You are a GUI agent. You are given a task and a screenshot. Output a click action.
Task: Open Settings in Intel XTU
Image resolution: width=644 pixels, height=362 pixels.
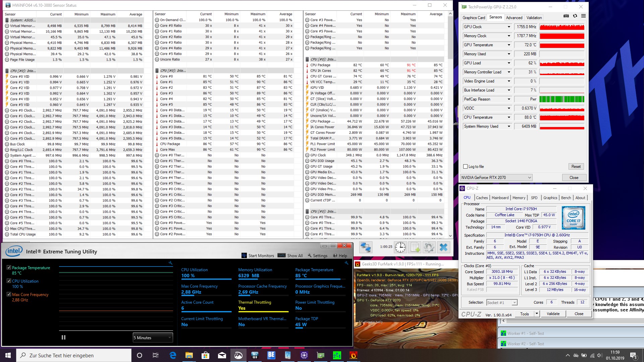317,255
